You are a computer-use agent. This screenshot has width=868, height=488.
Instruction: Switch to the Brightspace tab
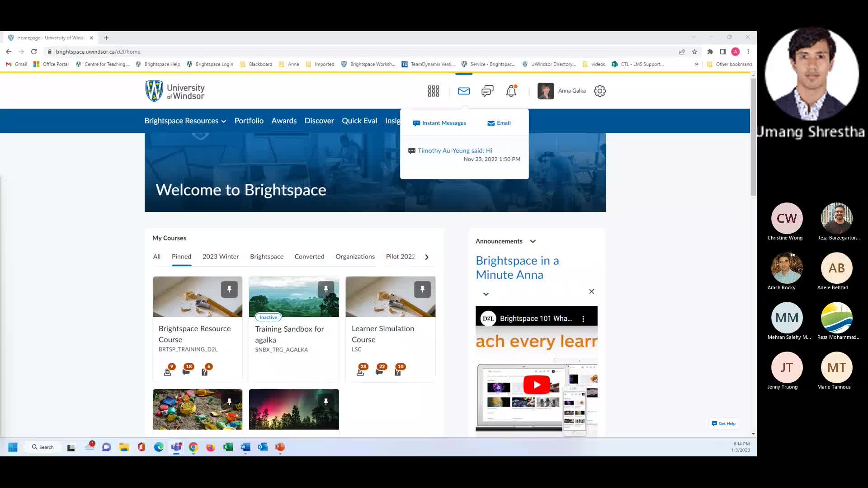[x=267, y=257]
